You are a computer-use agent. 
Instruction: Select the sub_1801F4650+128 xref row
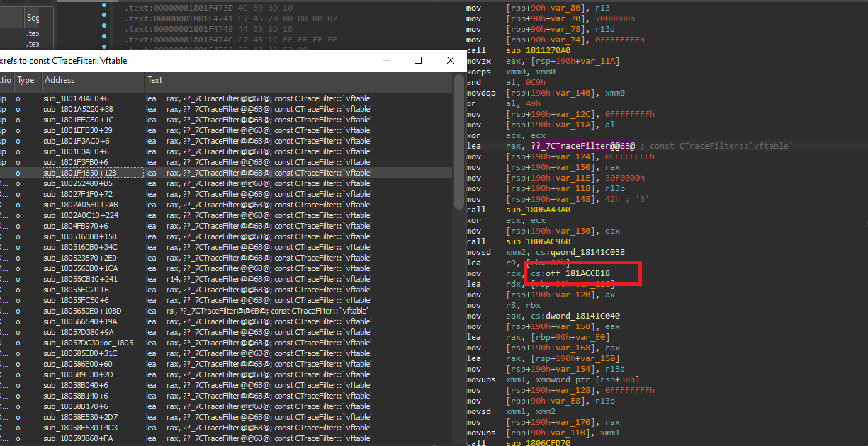[x=226, y=173]
